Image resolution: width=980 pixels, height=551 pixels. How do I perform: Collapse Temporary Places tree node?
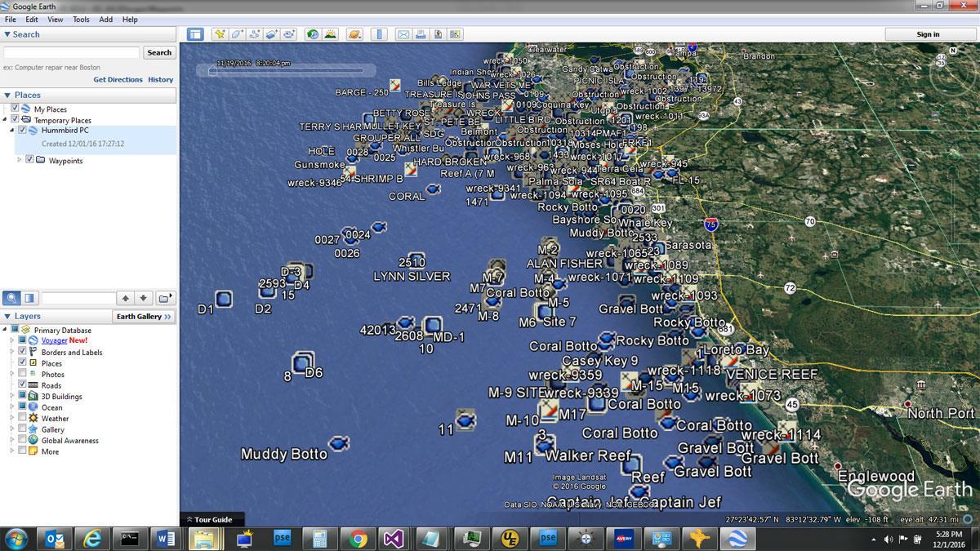(x=7, y=119)
